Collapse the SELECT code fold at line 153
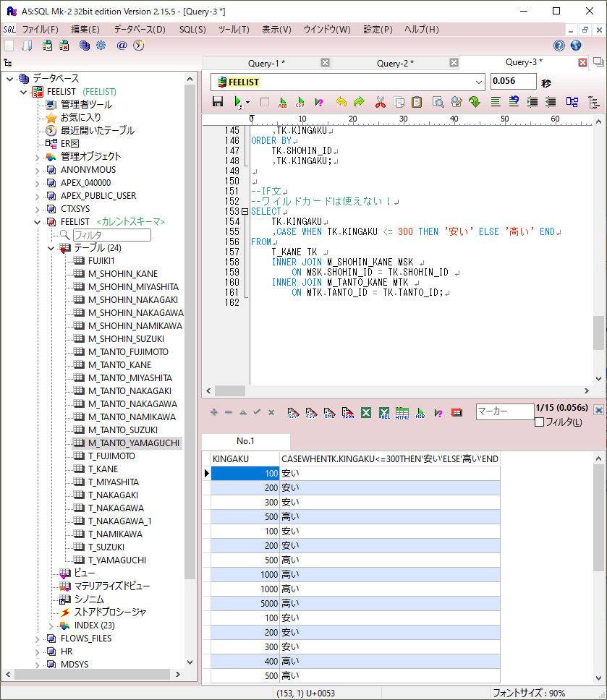607x700 pixels. [x=245, y=211]
